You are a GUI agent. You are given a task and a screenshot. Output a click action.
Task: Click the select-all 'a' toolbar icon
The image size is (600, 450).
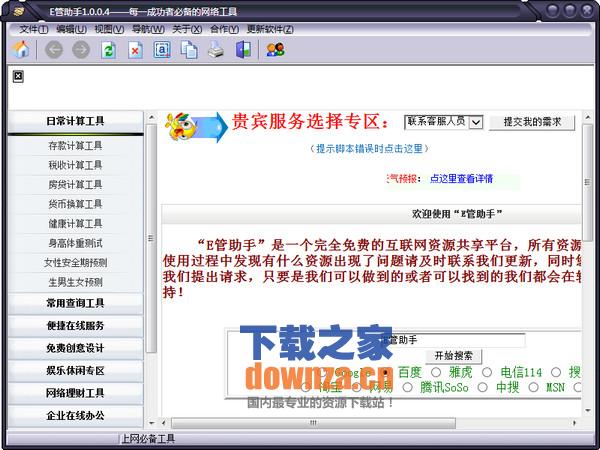162,50
